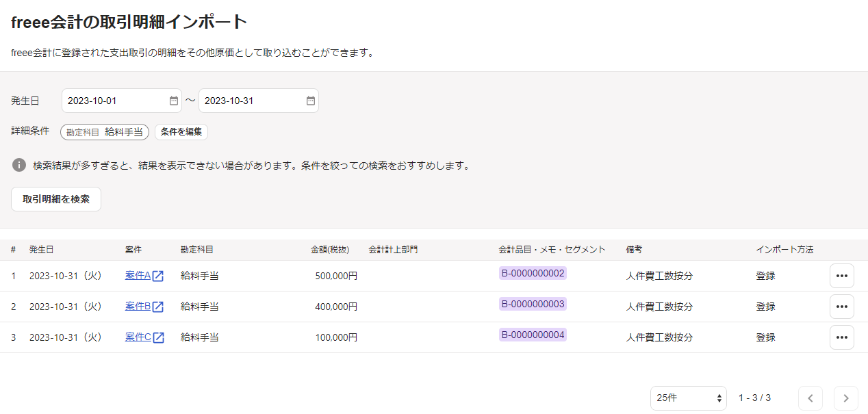Click the 発生日 column header
Image resolution: width=868 pixels, height=414 pixels.
pyautogui.click(x=41, y=250)
